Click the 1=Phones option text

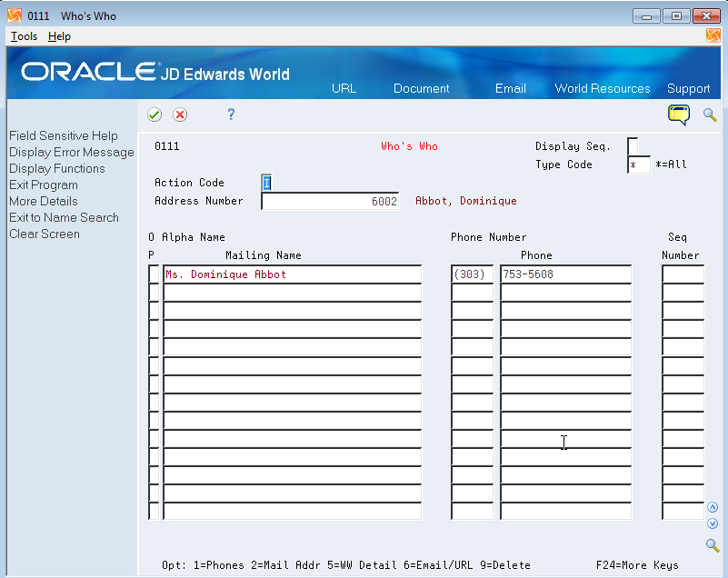(x=218, y=565)
